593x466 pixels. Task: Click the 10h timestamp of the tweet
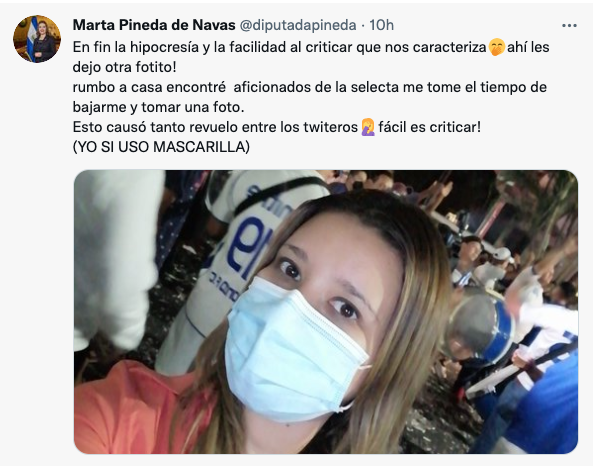tap(381, 25)
